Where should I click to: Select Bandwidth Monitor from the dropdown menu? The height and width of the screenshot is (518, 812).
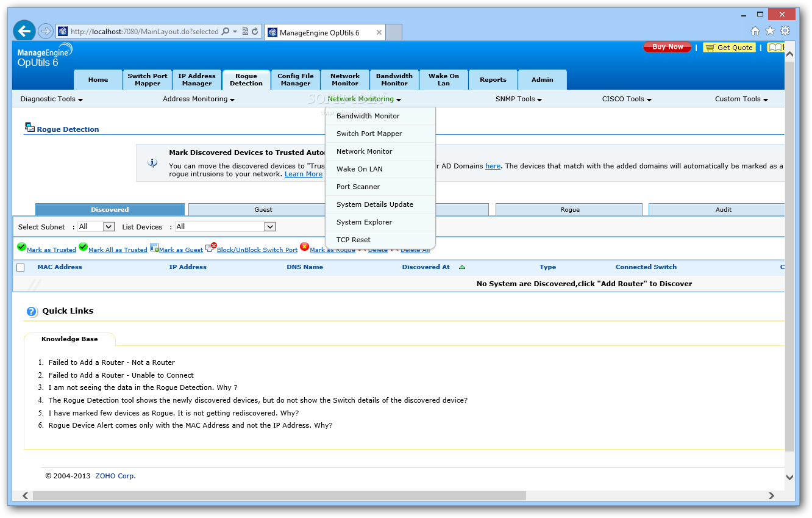(380, 116)
